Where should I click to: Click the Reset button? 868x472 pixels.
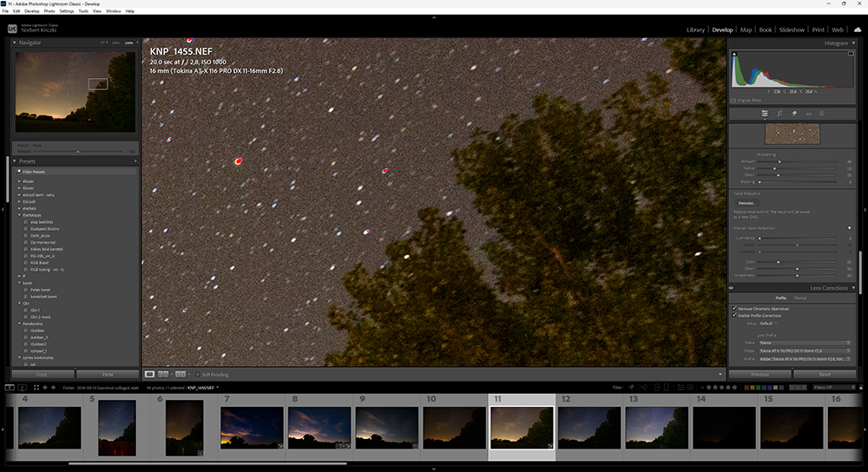coord(825,375)
